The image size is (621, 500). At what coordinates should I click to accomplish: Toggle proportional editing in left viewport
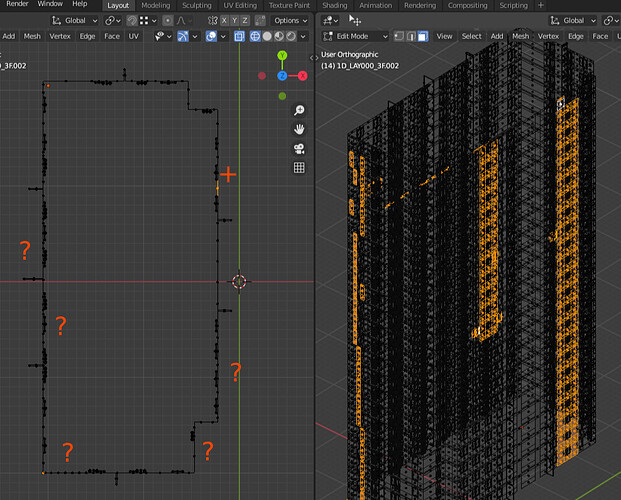coord(168,21)
